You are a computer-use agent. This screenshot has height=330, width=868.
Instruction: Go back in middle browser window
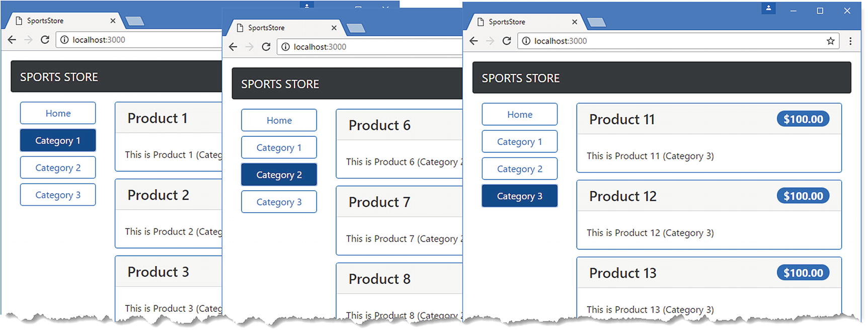tap(232, 47)
